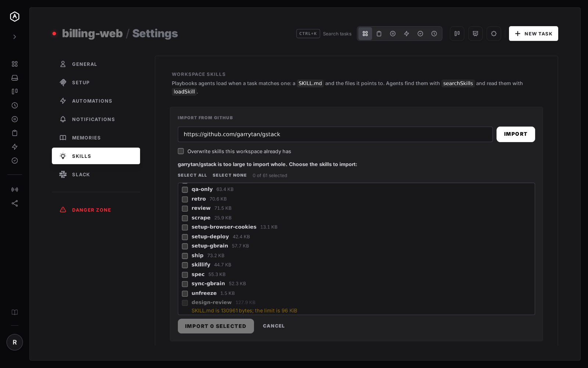
Task: Click the SKILL.md size limit warning text
Action: click(x=244, y=311)
